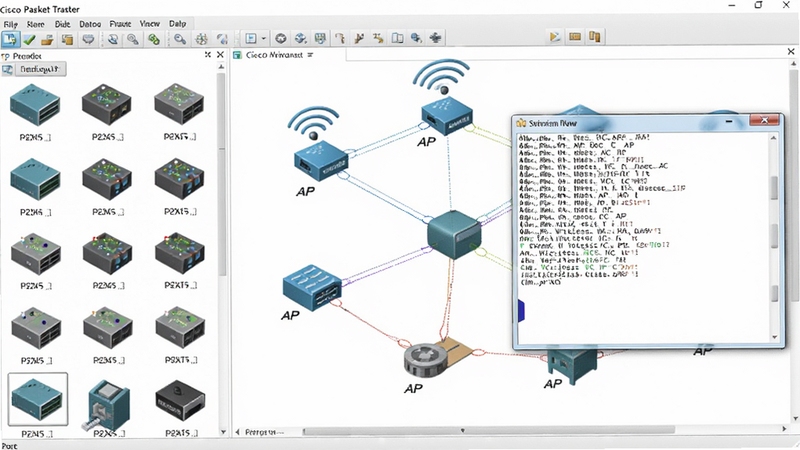Click the yellow play arrow toolbar button

[555, 37]
